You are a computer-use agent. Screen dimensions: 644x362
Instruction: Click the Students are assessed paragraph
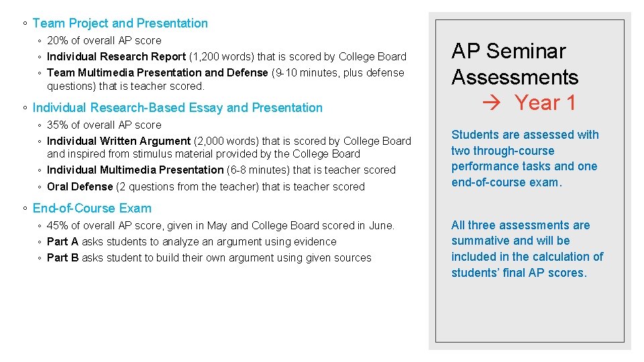(525, 158)
